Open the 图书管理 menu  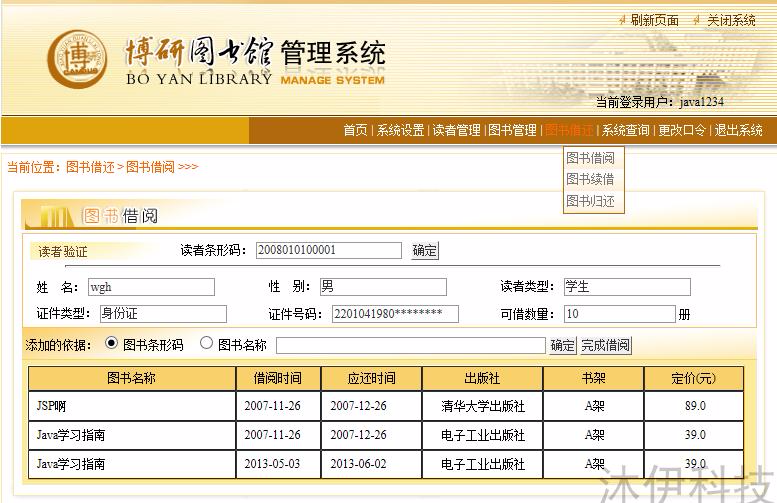[x=512, y=130]
